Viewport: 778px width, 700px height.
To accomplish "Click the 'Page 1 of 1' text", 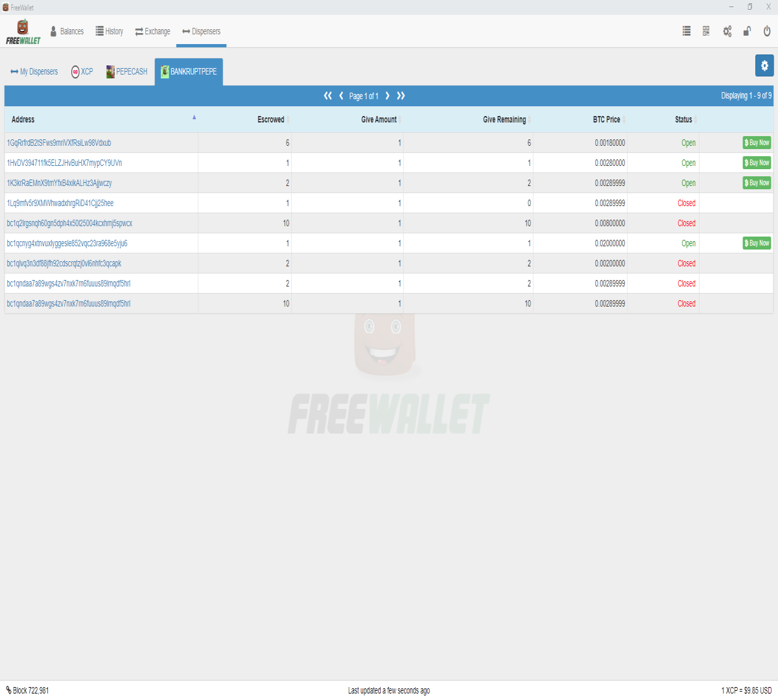I will point(364,96).
